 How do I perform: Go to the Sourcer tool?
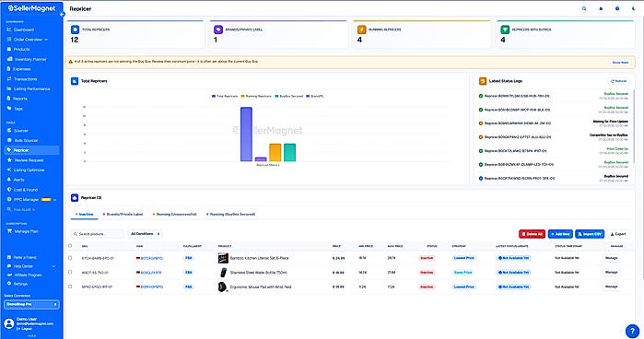20,131
